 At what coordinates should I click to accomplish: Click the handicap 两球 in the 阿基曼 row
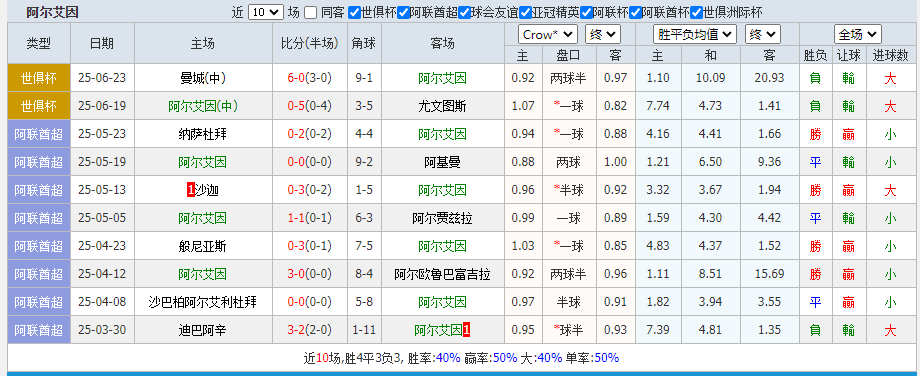[x=568, y=162]
